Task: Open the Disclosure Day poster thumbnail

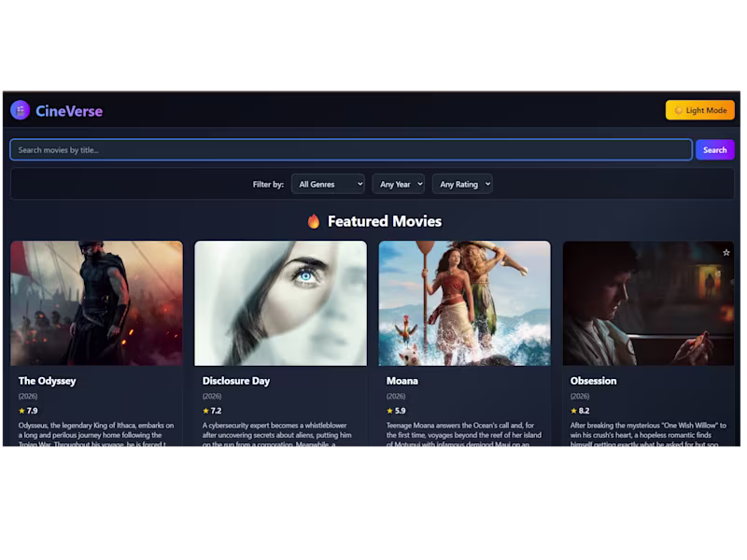Action: click(x=281, y=303)
